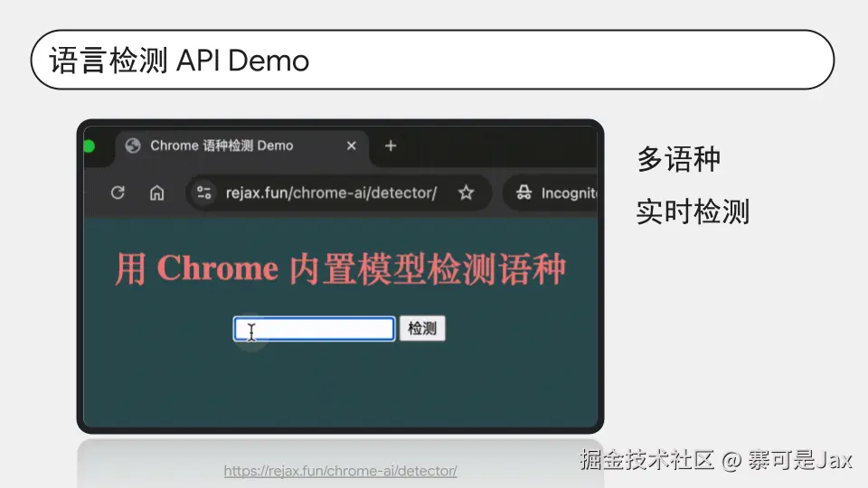Open the https://rejax.fun/chrome-ai/detector/ link
Viewport: 868px width, 488px height.
341,471
